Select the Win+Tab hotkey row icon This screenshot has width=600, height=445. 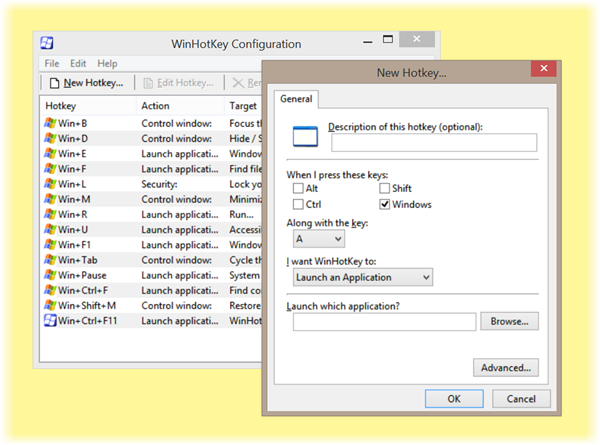(51, 260)
